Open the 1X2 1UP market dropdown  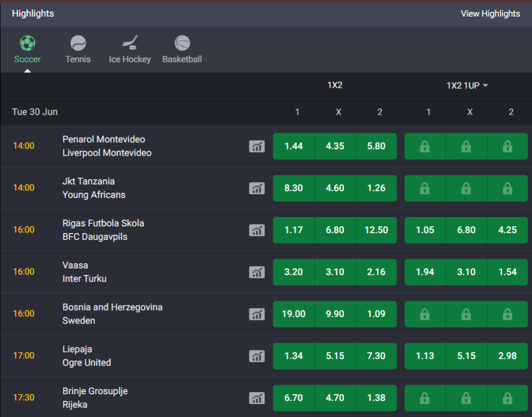click(467, 86)
